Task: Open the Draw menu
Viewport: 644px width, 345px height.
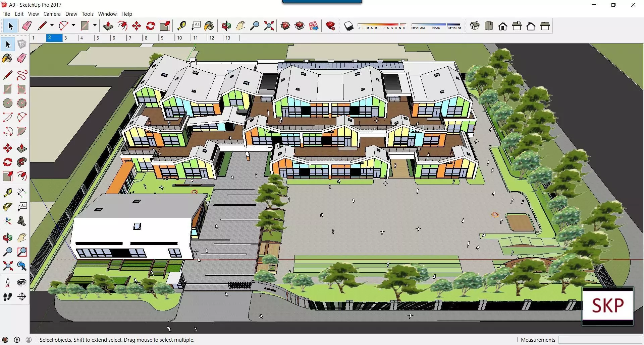Action: pyautogui.click(x=71, y=14)
